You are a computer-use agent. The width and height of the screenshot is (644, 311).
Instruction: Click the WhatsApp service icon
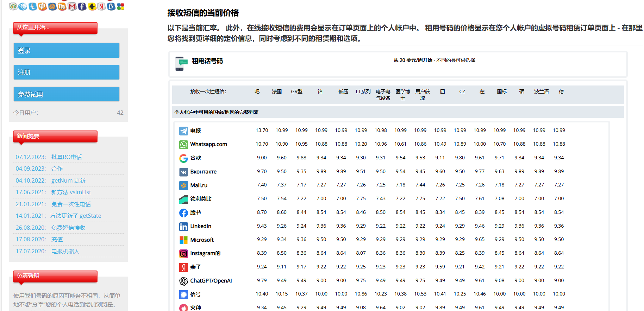coord(183,145)
